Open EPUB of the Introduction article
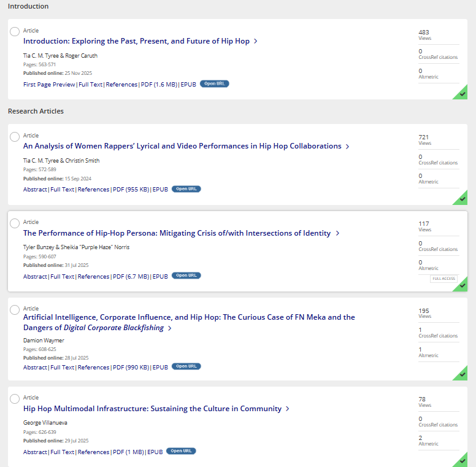 pyautogui.click(x=188, y=85)
